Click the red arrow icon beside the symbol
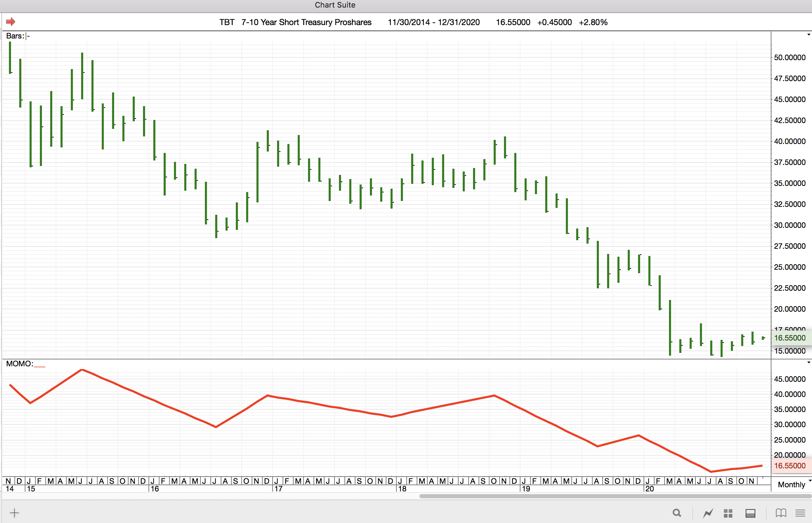Screen dimensions: 812x523 (x=11, y=22)
